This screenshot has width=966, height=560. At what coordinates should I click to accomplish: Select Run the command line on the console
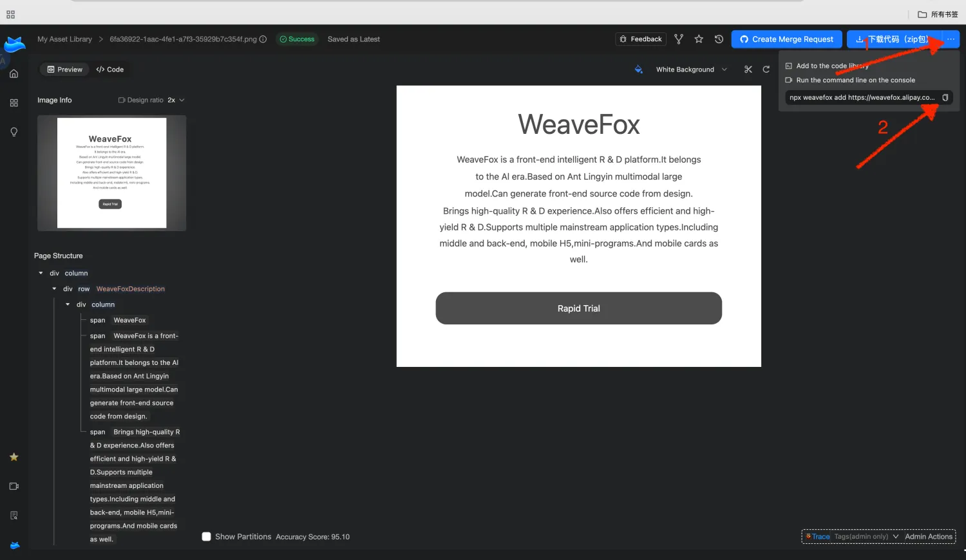850,80
